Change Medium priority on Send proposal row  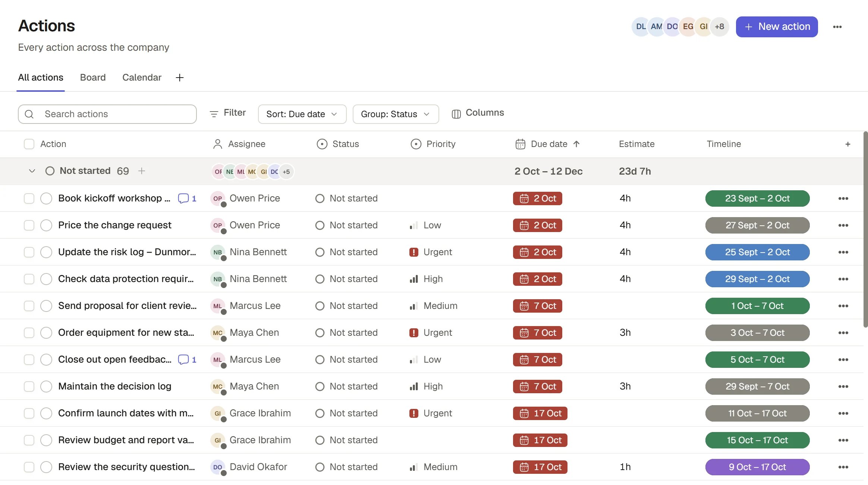433,306
